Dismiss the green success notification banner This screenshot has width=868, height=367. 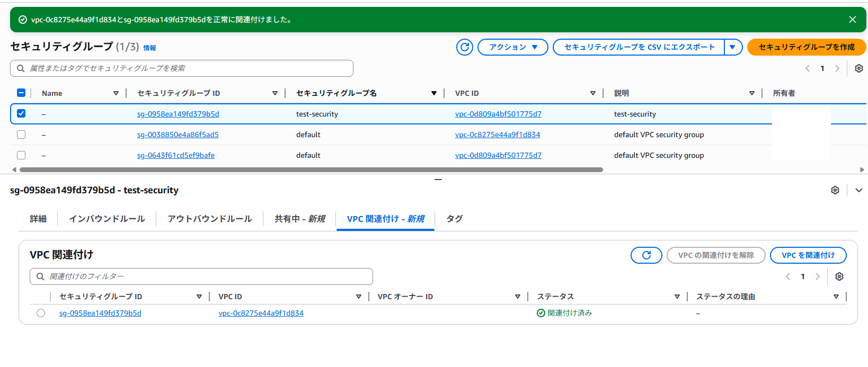(852, 20)
